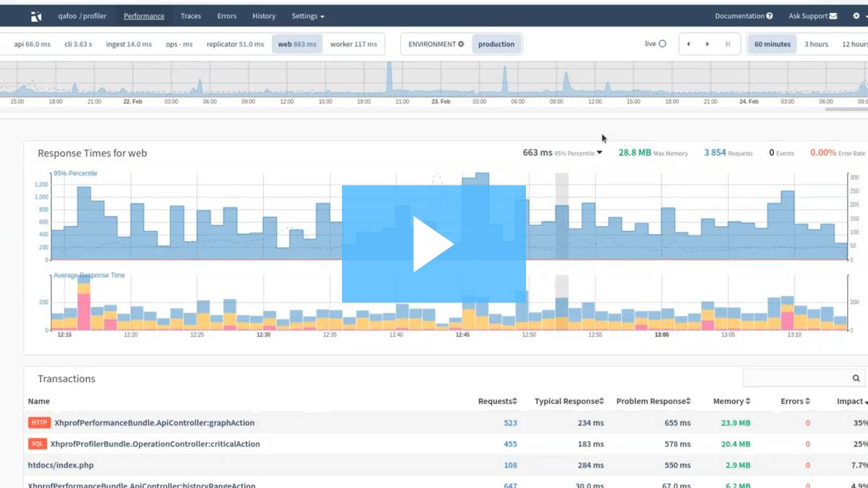
Task: Click the transactions search magnifier icon
Action: (856, 379)
